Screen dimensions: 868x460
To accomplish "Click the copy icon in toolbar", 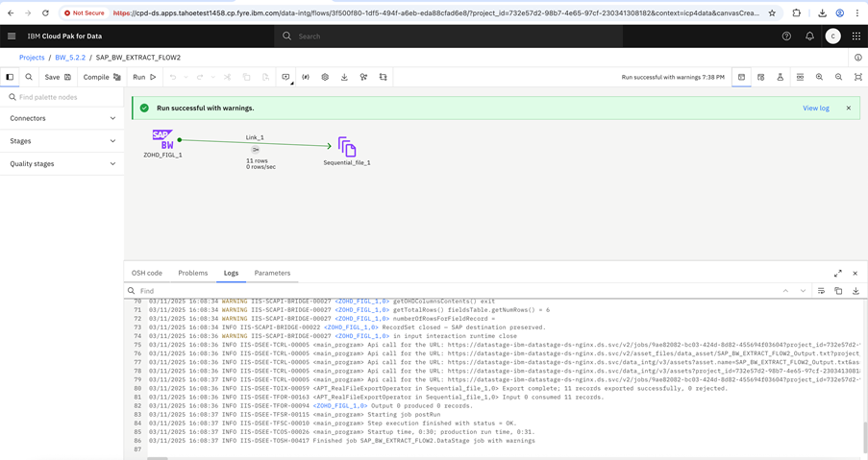I will pos(246,77).
